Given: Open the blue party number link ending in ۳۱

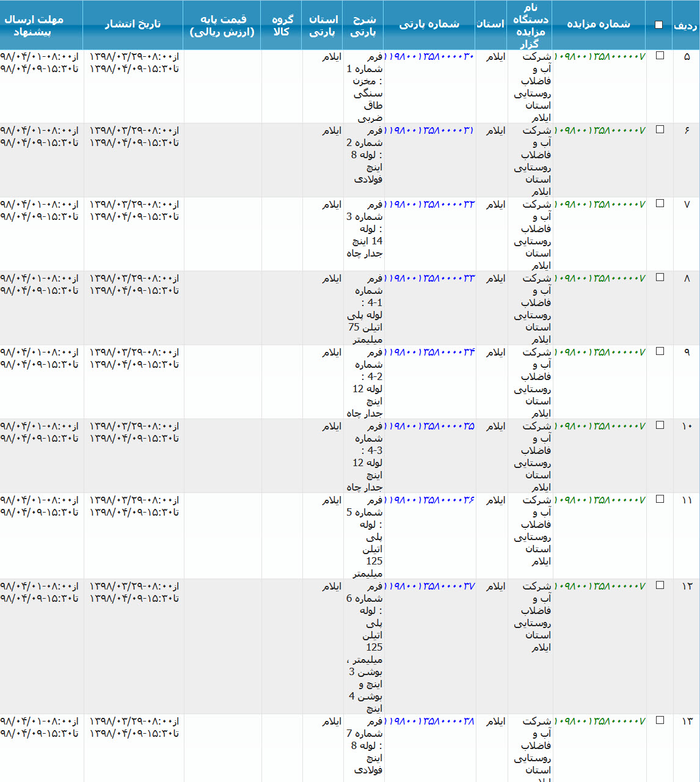Looking at the screenshot, I should [x=430, y=130].
